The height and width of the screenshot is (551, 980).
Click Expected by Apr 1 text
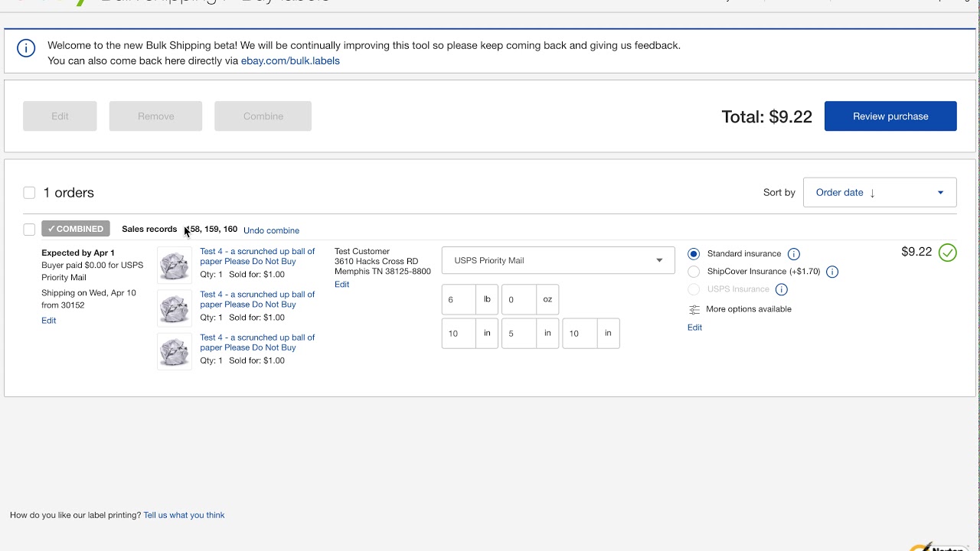(x=78, y=253)
